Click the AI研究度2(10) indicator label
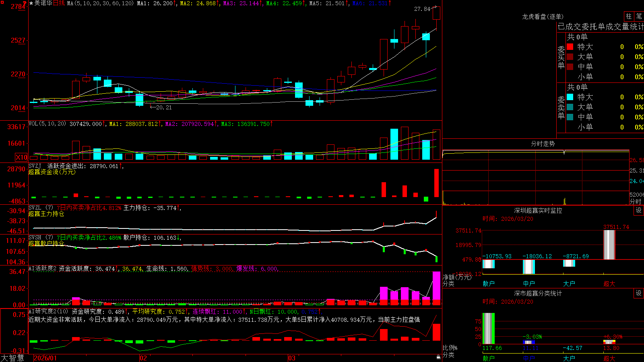The height and width of the screenshot is (362, 644). tap(48, 311)
